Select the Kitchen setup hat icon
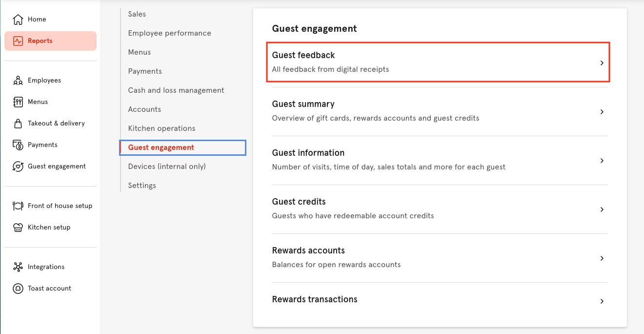The height and width of the screenshot is (334, 644). (18, 227)
